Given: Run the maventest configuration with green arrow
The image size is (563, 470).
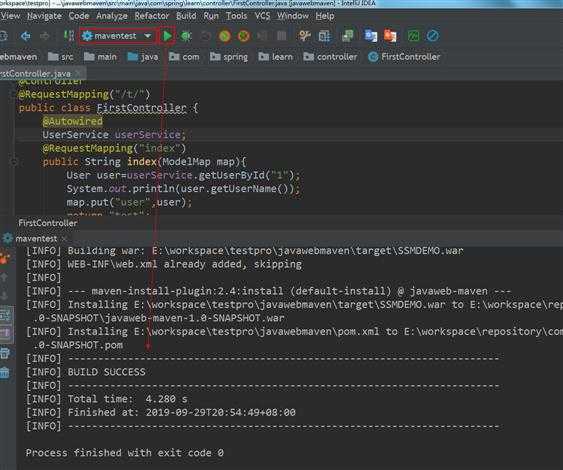Looking at the screenshot, I should [167, 36].
